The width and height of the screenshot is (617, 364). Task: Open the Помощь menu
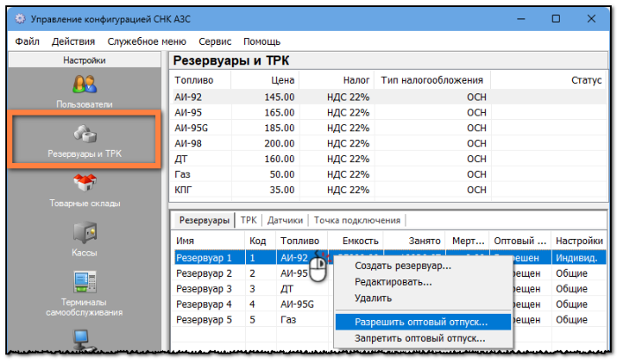coord(262,41)
